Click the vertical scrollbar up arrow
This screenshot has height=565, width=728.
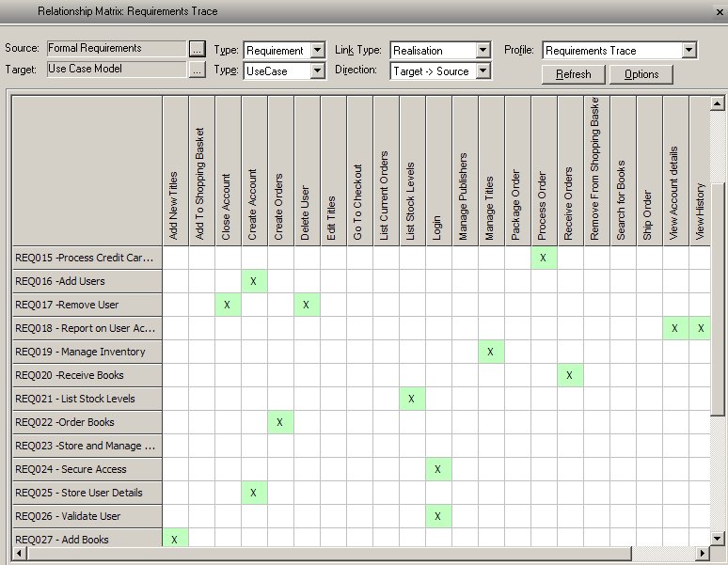tap(717, 103)
